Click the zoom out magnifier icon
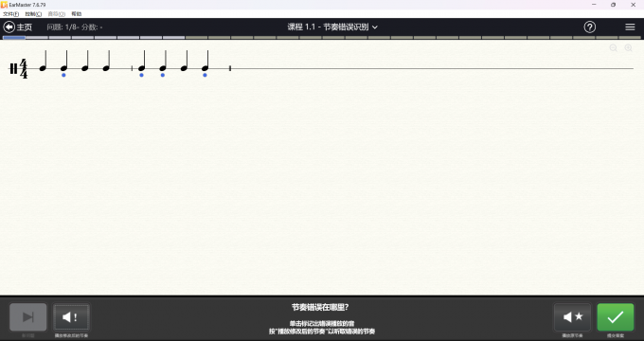 click(613, 48)
